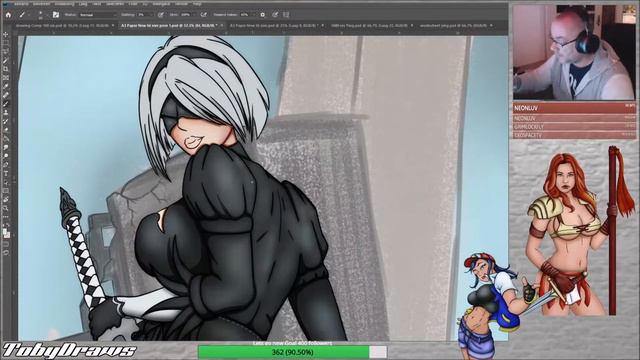640x360 pixels.
Task: Swap foreground and background colors
Action: (8, 225)
